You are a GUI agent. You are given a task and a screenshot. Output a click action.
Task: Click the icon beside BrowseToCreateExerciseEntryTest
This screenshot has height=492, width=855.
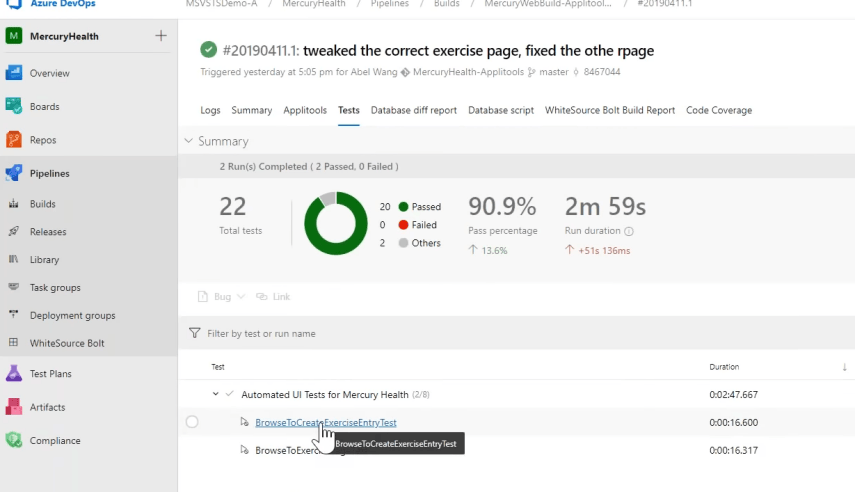(244, 422)
